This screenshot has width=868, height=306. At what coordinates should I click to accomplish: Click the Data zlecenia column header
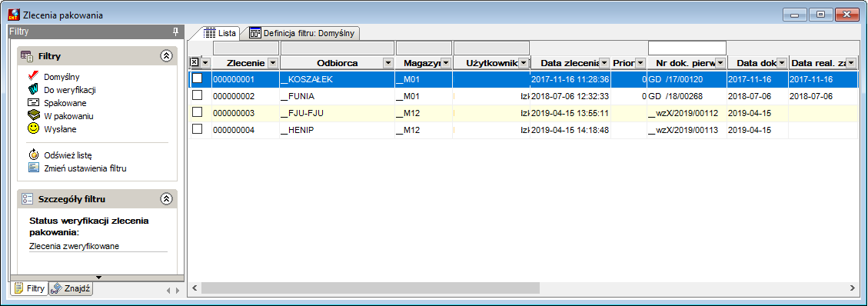coord(570,63)
